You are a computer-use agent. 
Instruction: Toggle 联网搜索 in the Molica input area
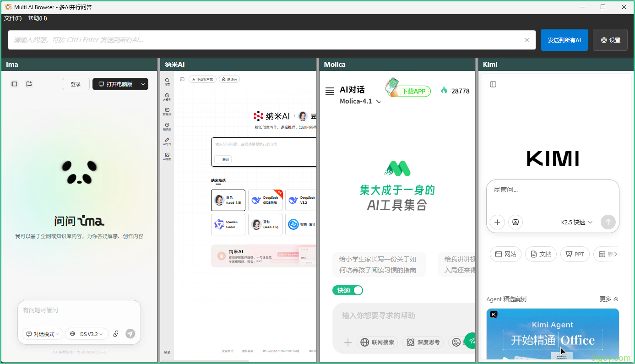377,342
